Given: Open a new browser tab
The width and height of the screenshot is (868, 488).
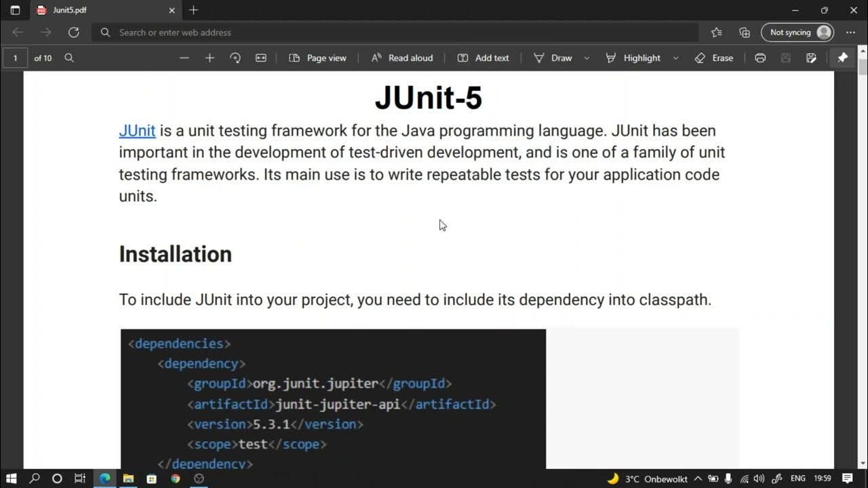Looking at the screenshot, I should pos(194,10).
